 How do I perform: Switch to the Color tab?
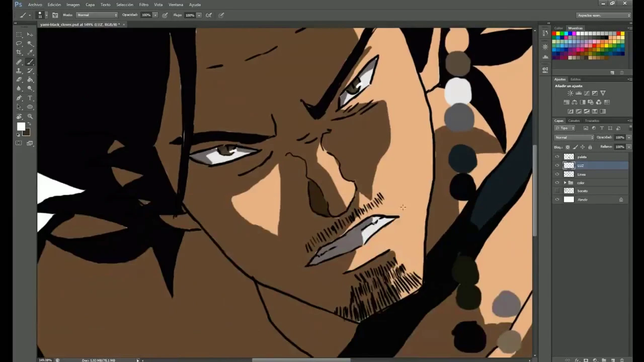pyautogui.click(x=558, y=28)
